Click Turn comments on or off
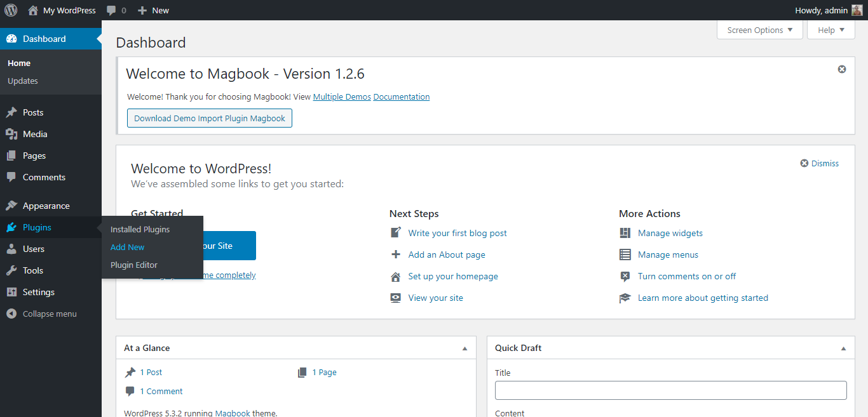The image size is (868, 417). 687,276
